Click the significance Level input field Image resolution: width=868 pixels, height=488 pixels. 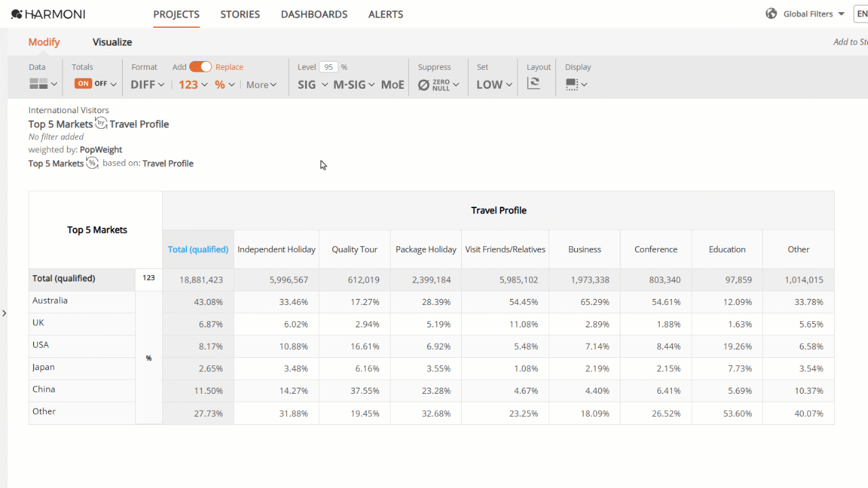(329, 67)
